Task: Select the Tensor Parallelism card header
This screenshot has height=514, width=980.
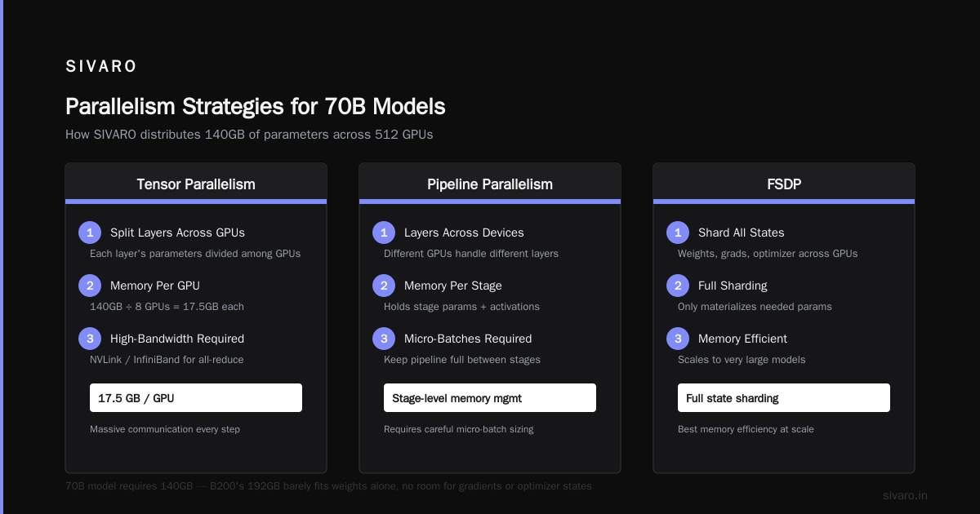Action: pos(196,184)
